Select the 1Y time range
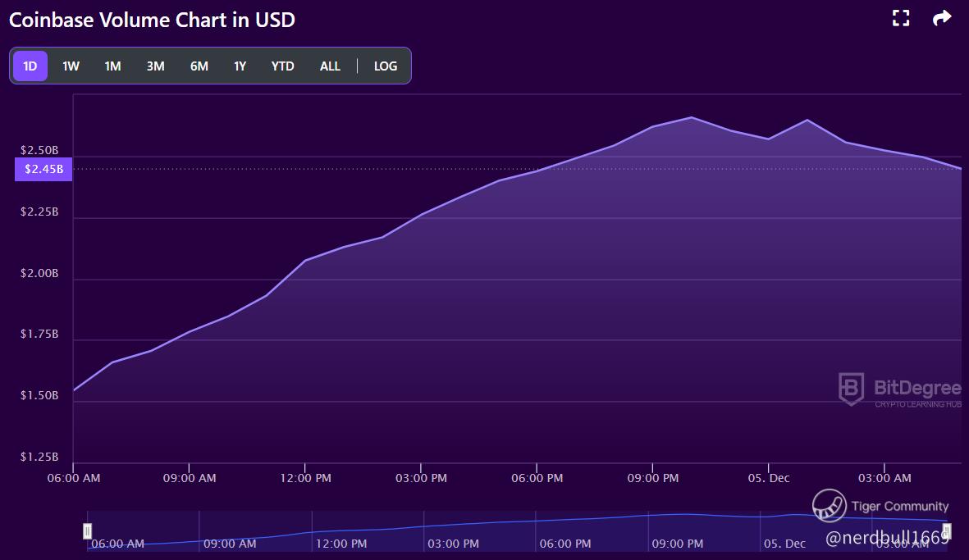 click(240, 66)
